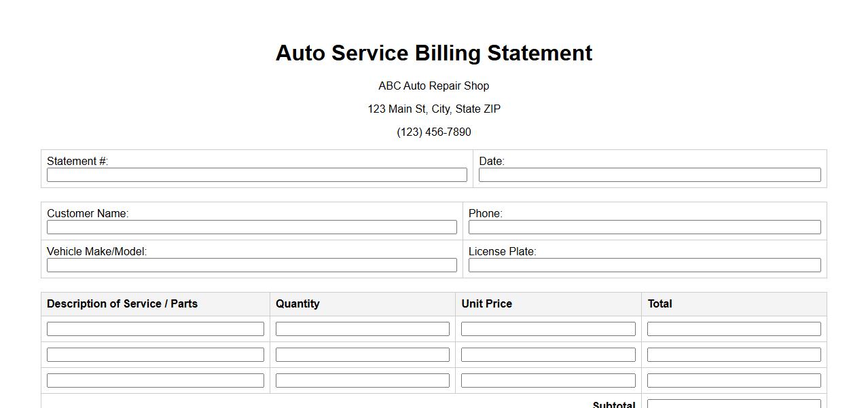Click first row Description of Service field
868x408 pixels.
(x=155, y=329)
